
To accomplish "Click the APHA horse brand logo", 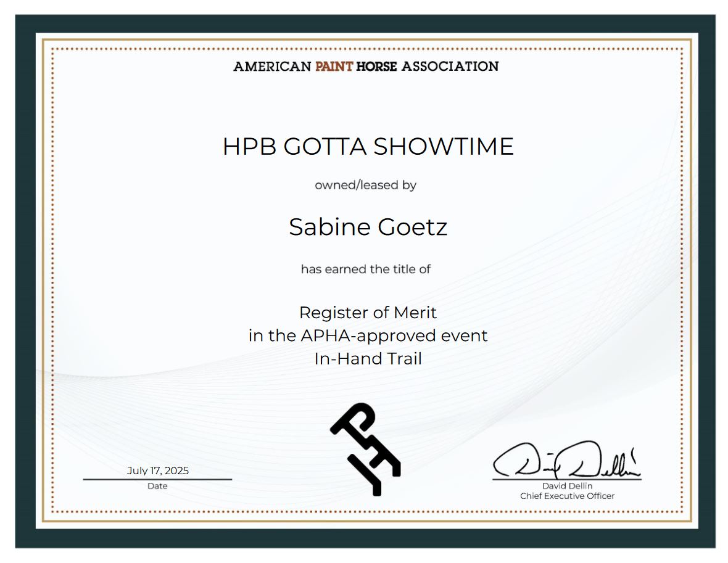I will [365, 448].
